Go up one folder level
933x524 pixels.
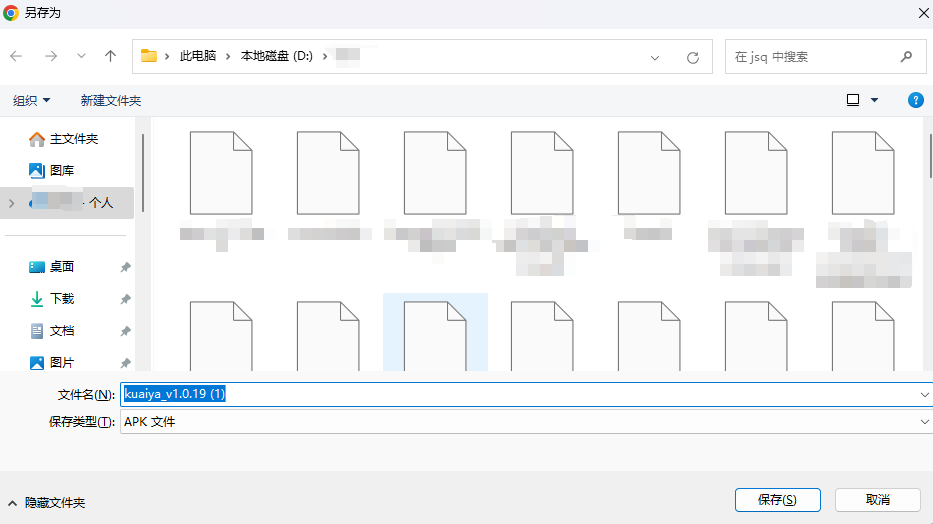point(110,57)
